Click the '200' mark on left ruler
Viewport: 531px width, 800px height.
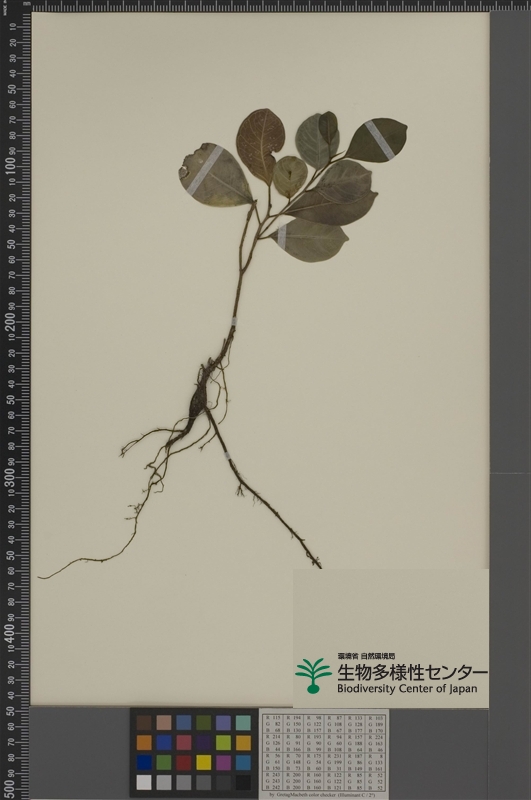click(x=10, y=321)
